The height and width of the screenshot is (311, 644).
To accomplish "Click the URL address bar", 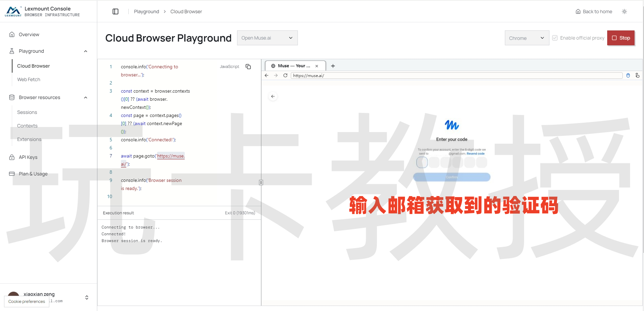I will pos(457,75).
